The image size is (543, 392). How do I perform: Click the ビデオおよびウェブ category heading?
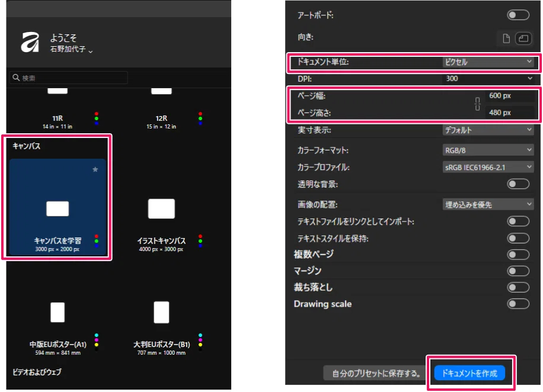click(x=37, y=372)
